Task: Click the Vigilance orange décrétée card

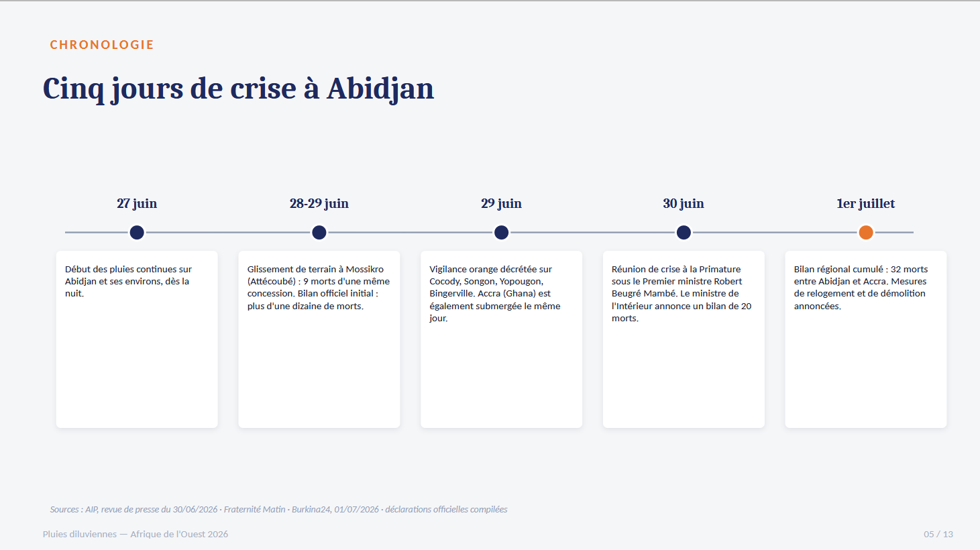Action: 501,339
